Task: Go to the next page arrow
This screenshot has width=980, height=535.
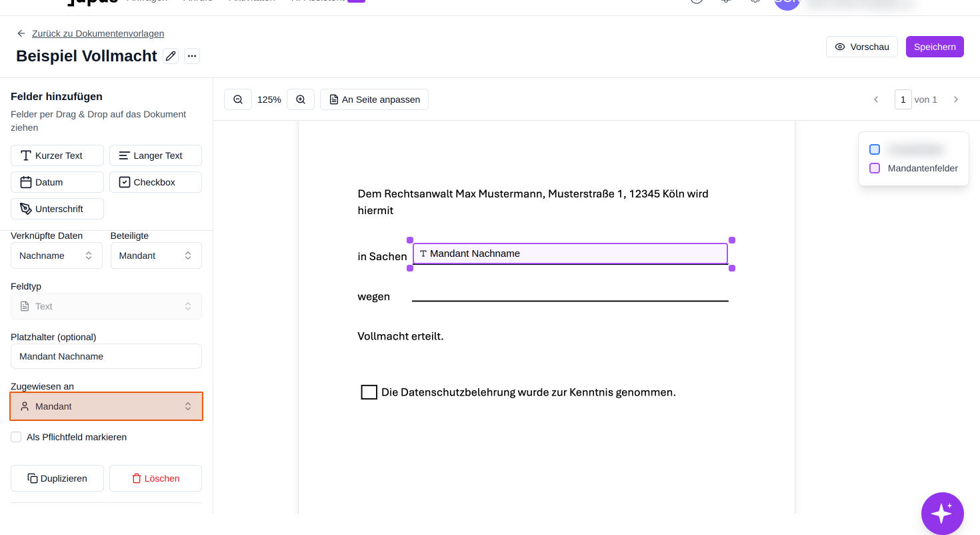Action: click(x=956, y=99)
